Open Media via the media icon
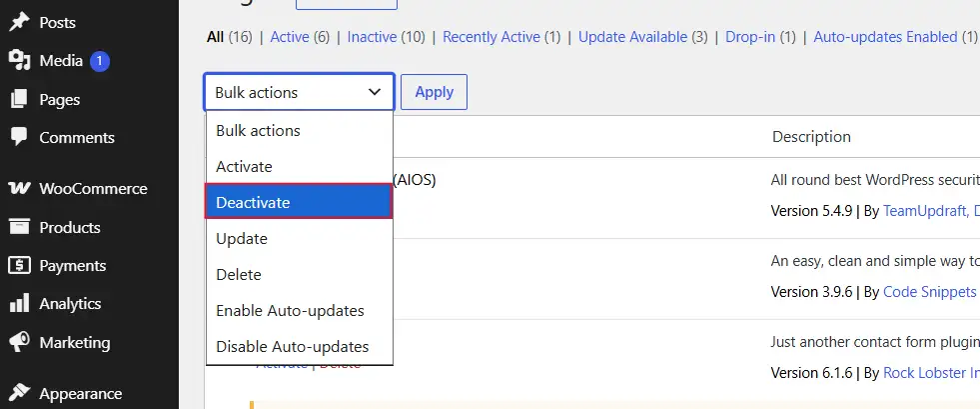 19,61
